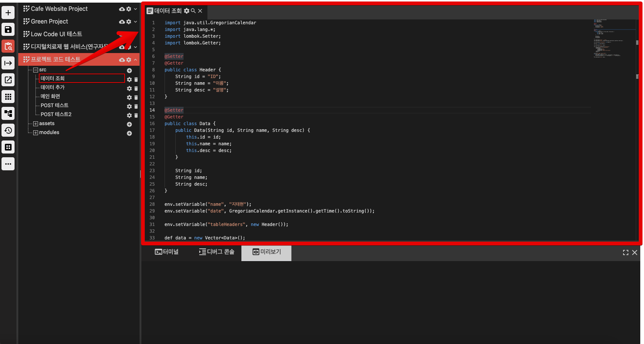Open the three-dots more icon in sidebar
Viewport: 644px width, 344px height.
[x=8, y=164]
